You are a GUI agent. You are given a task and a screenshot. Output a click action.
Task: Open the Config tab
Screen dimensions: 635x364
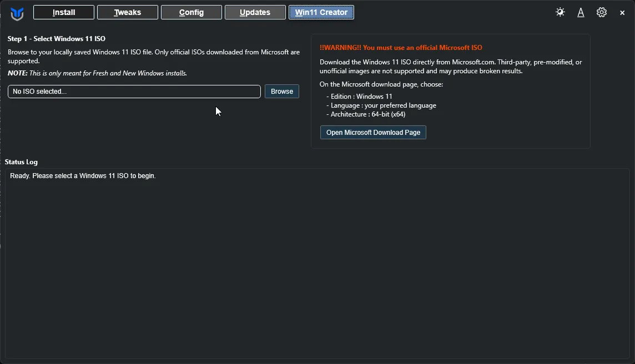tap(191, 12)
